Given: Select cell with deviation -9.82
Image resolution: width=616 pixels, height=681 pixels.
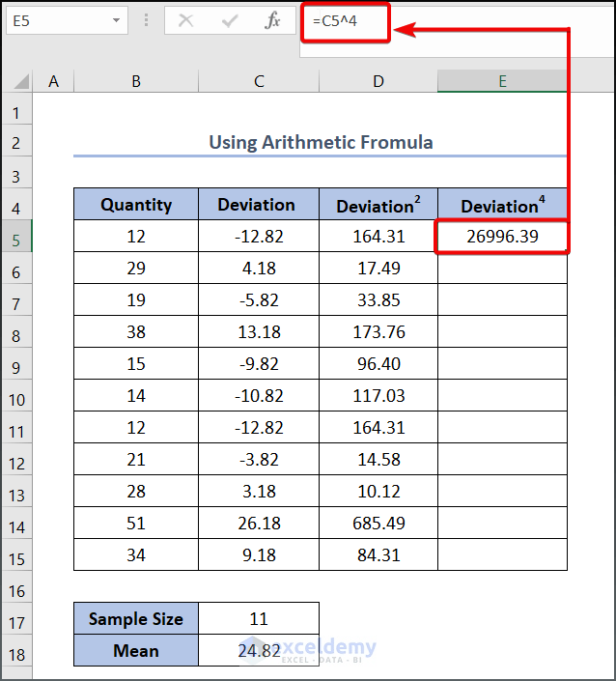Looking at the screenshot, I should (x=259, y=363).
